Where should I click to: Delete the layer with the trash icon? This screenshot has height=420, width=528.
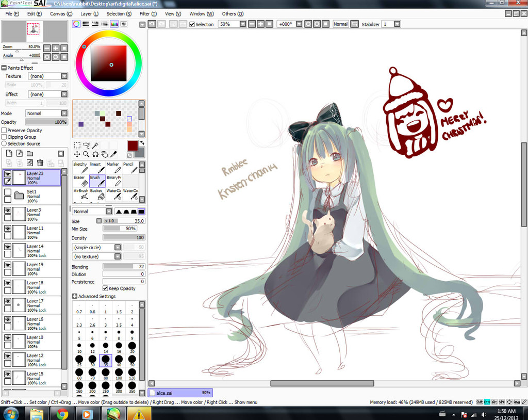pyautogui.click(x=40, y=163)
